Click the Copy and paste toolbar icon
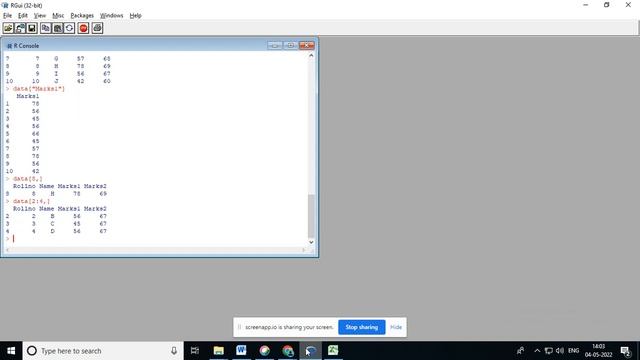640x360 pixels. 69,28
